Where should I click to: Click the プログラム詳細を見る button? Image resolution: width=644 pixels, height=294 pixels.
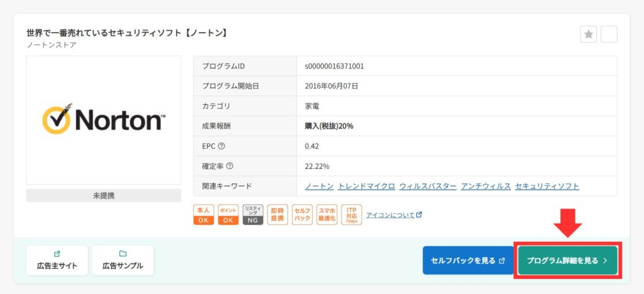568,260
